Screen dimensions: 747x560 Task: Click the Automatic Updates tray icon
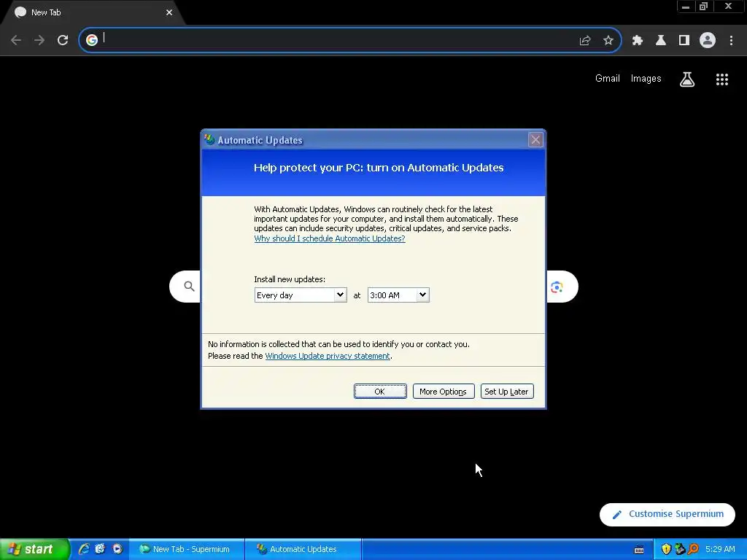tap(680, 549)
